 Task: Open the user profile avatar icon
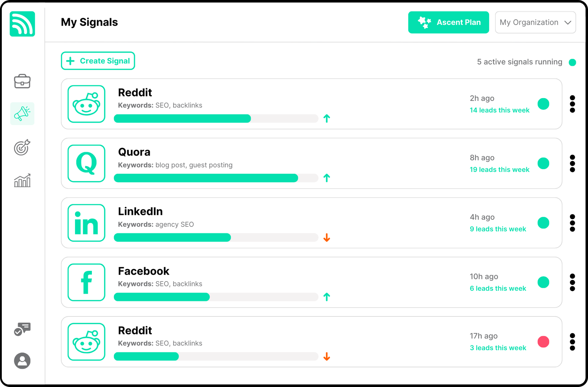click(x=22, y=361)
